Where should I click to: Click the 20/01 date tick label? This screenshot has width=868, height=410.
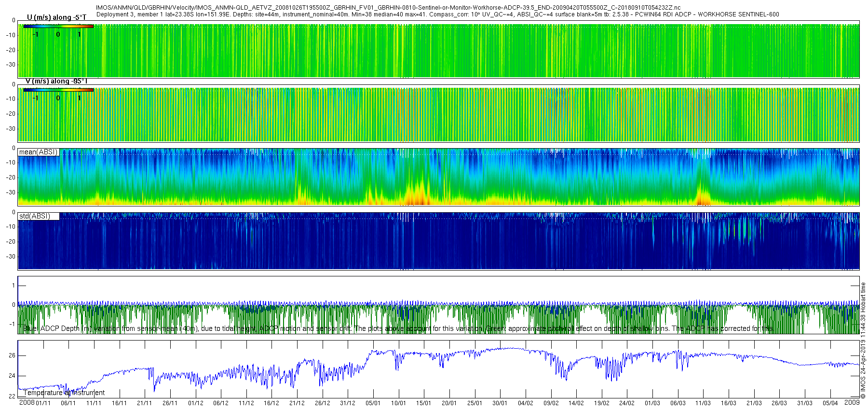point(449,403)
